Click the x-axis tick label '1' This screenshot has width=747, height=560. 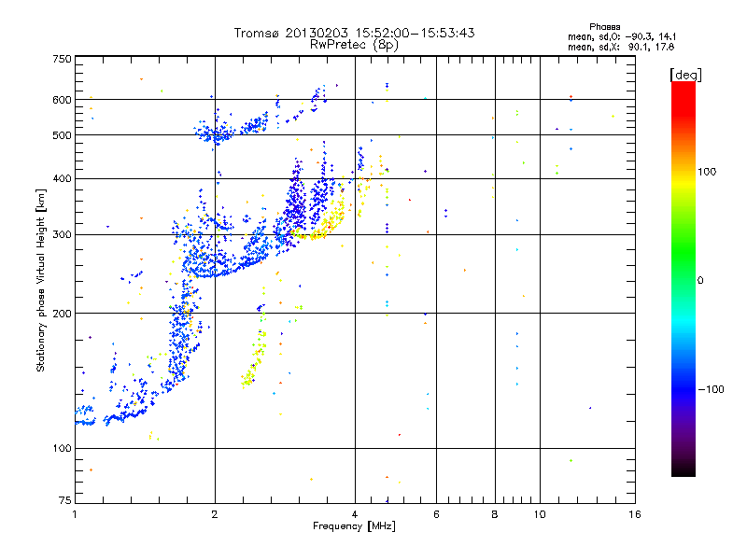[75, 514]
